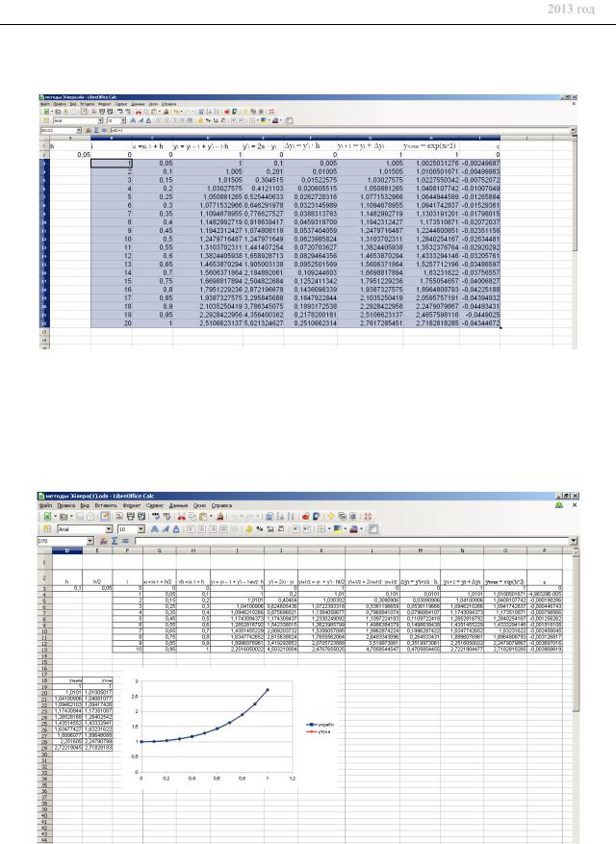Click Number Format Percent icon in Эйлера(1).ods window
616x844 pixels.
260,529
